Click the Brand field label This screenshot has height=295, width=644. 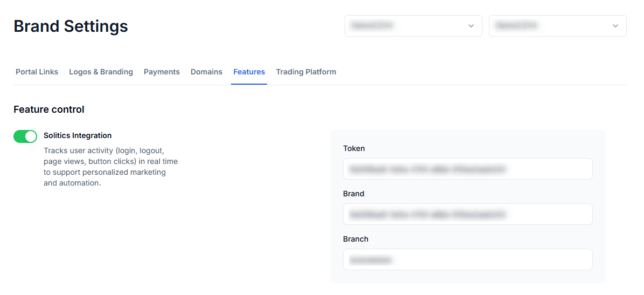click(354, 194)
